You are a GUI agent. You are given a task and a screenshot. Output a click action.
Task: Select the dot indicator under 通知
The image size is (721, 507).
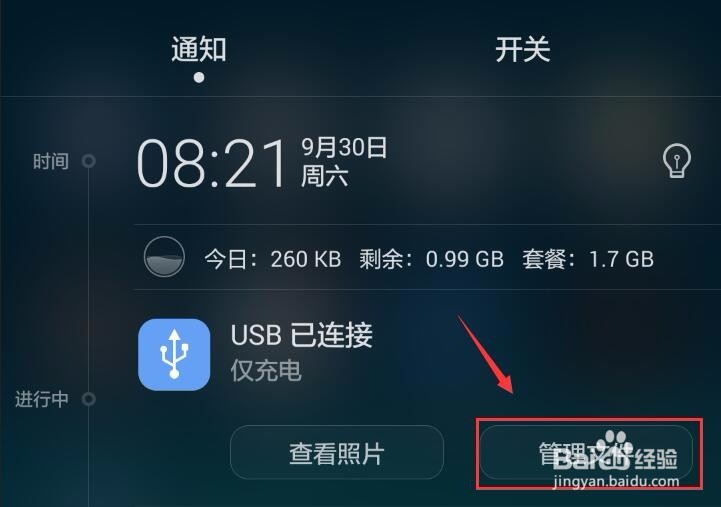coord(199,78)
